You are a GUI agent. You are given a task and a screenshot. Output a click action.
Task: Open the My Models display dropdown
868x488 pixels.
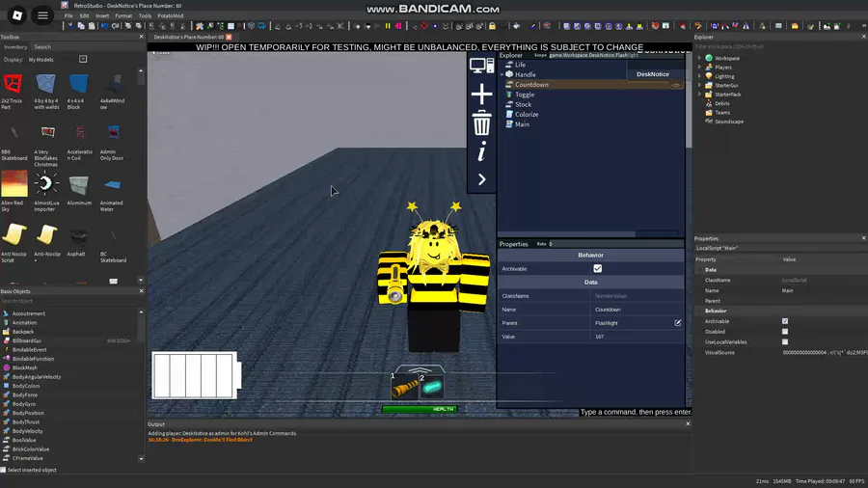click(x=83, y=59)
